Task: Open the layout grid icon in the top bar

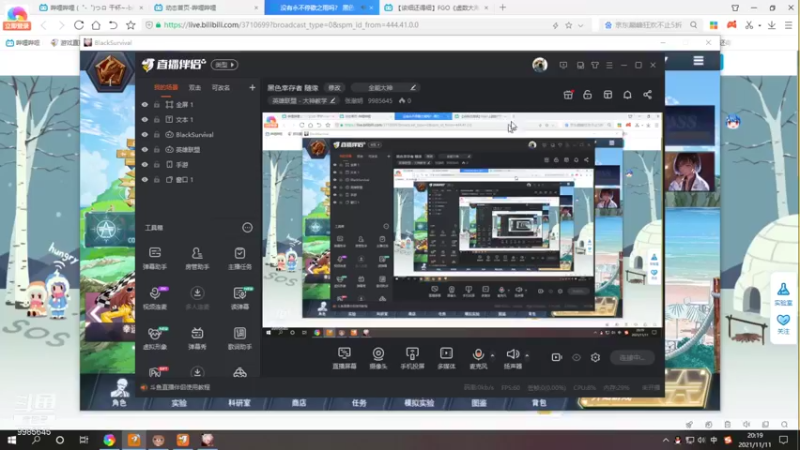Action: (608, 95)
